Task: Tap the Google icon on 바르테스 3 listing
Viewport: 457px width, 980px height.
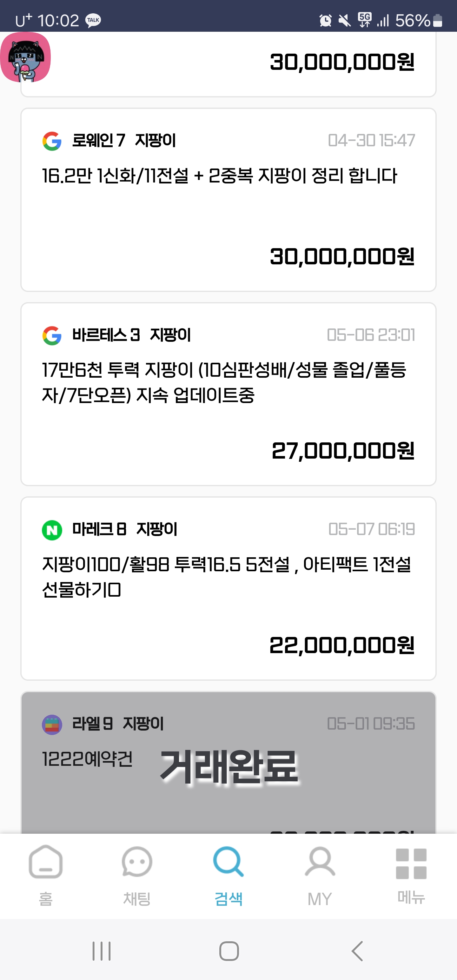Action: pyautogui.click(x=52, y=335)
